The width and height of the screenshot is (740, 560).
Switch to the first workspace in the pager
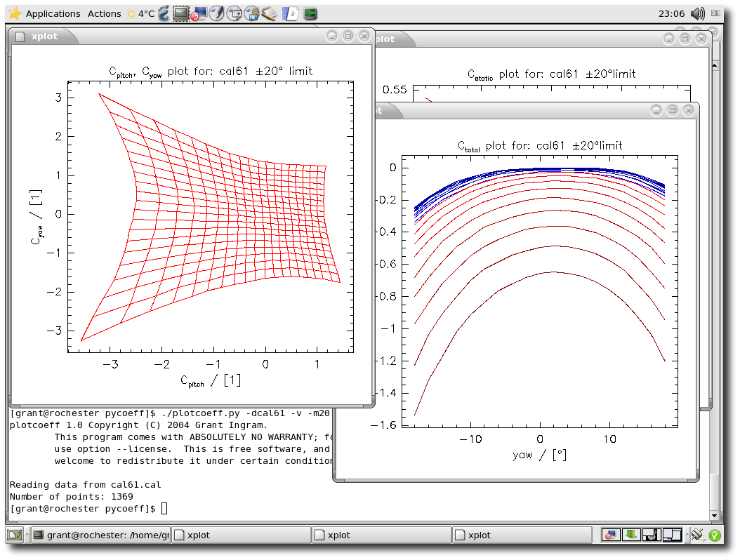point(612,535)
